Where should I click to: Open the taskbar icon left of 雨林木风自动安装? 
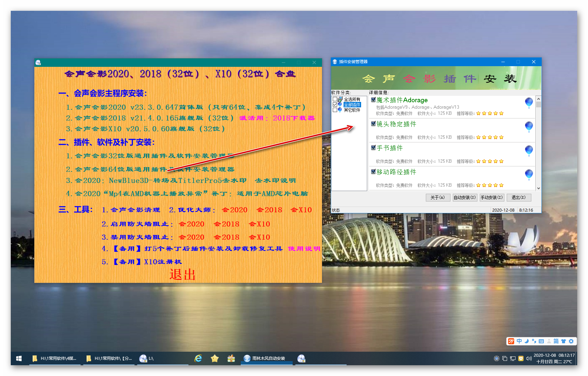[x=231, y=358]
